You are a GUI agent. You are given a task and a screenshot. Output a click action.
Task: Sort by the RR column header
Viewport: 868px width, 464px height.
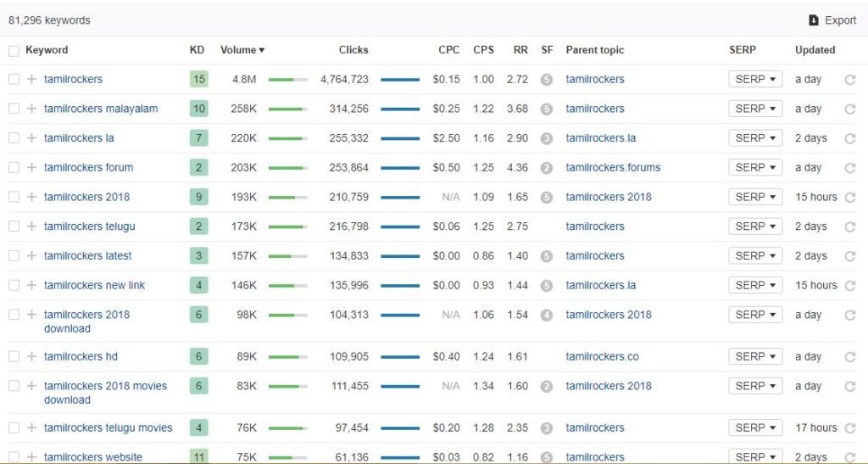click(520, 50)
